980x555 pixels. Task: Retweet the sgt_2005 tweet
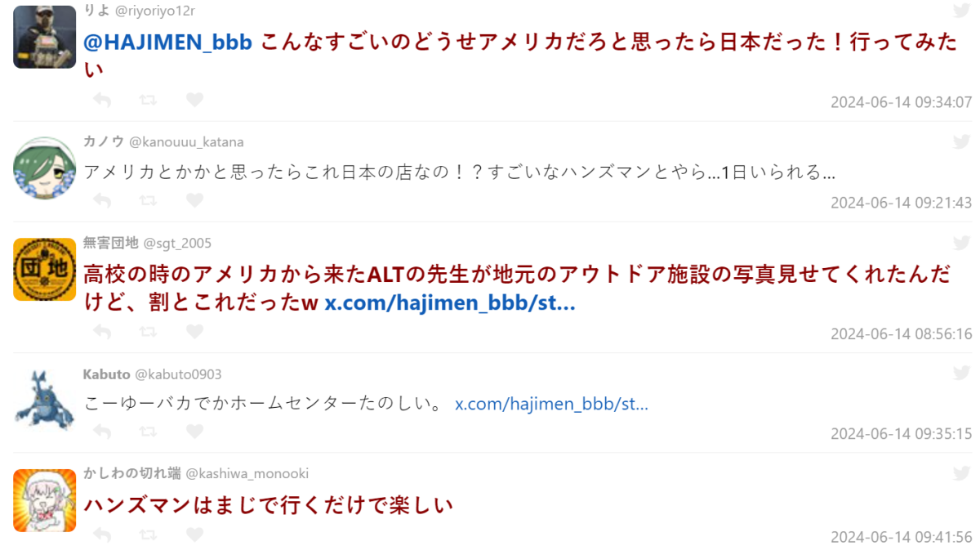point(148,332)
